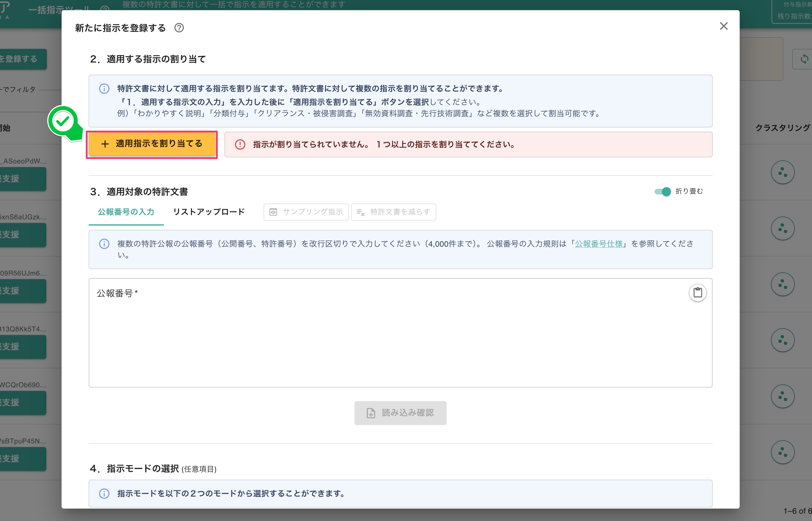Click the 読み込み確認 button
Image resolution: width=812 pixels, height=521 pixels.
(x=400, y=413)
